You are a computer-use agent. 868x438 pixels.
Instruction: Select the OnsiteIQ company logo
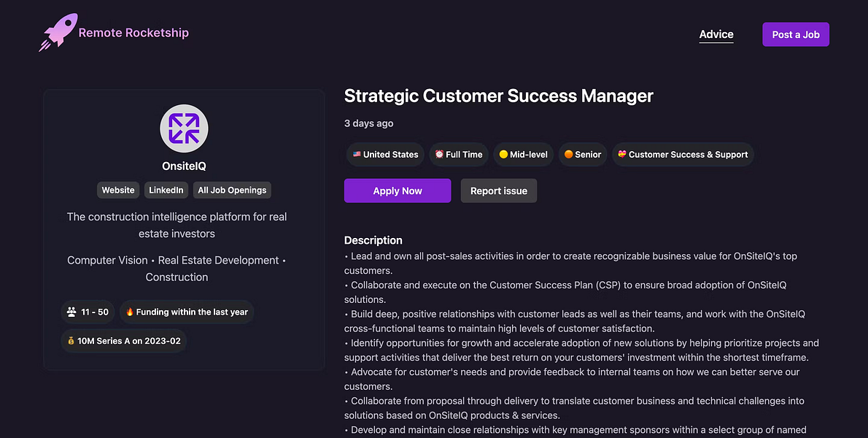[x=184, y=128]
